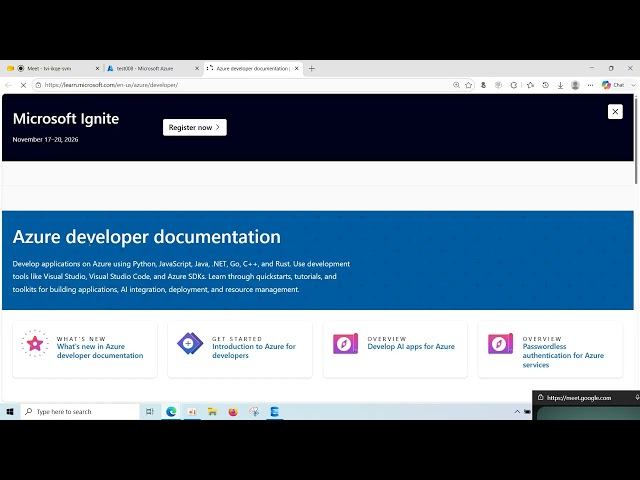Screen dimensions: 640x480
Task: Open Passwordless authentication for Azure services link
Action: pyautogui.click(x=563, y=356)
